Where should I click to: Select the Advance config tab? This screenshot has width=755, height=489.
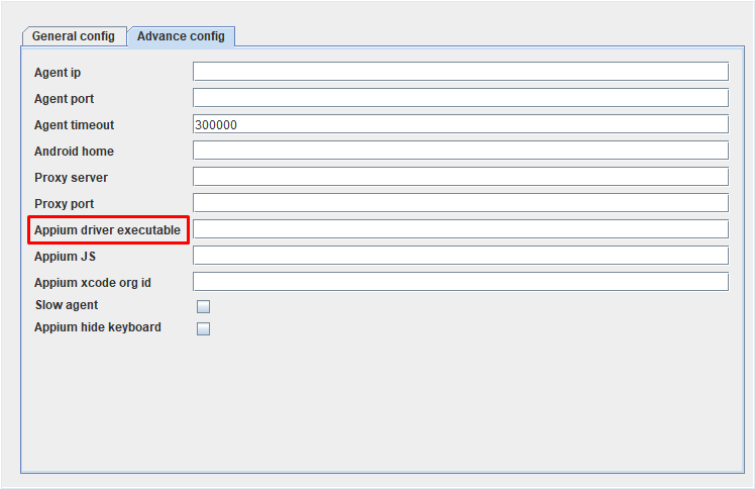(181, 36)
